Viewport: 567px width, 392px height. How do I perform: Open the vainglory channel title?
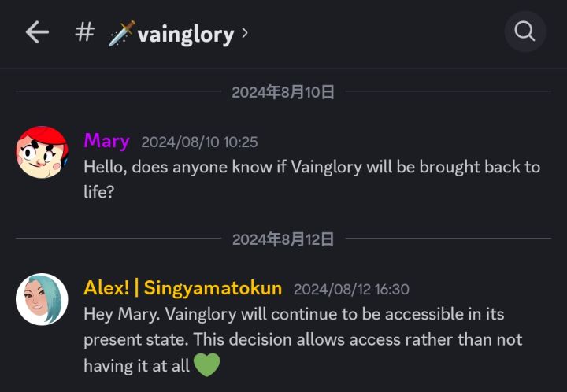pyautogui.click(x=186, y=34)
